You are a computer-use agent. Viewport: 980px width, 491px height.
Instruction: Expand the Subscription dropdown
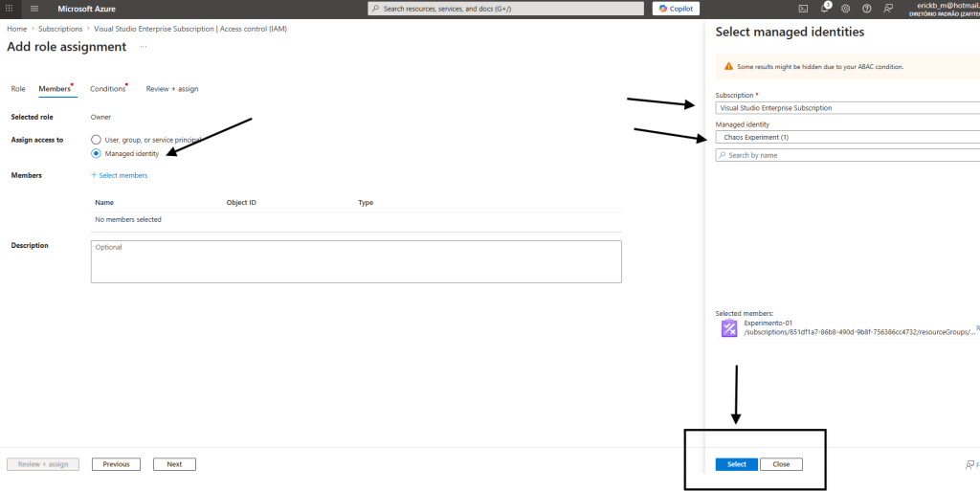click(847, 108)
